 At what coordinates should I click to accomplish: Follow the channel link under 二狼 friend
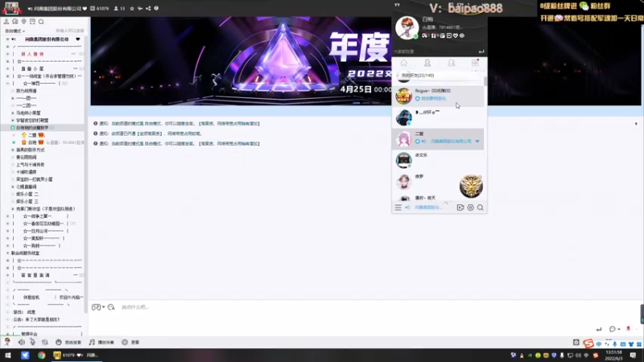[451, 142]
